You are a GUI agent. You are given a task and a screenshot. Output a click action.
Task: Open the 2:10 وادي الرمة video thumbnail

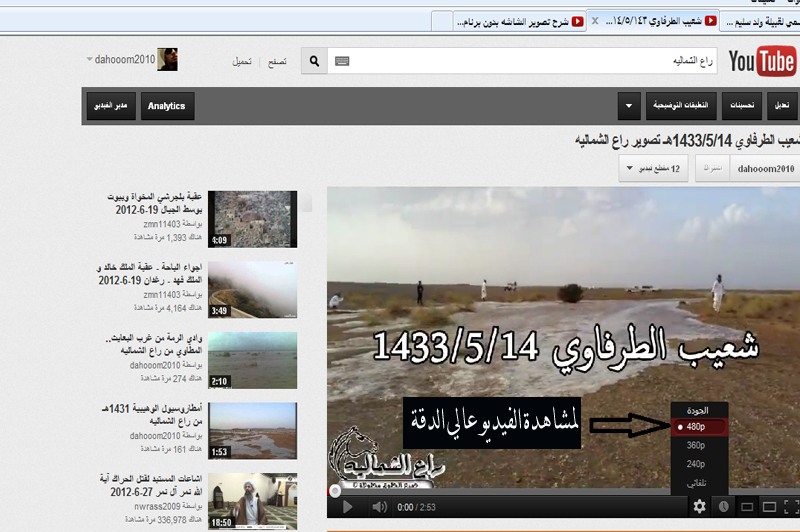pos(253,360)
